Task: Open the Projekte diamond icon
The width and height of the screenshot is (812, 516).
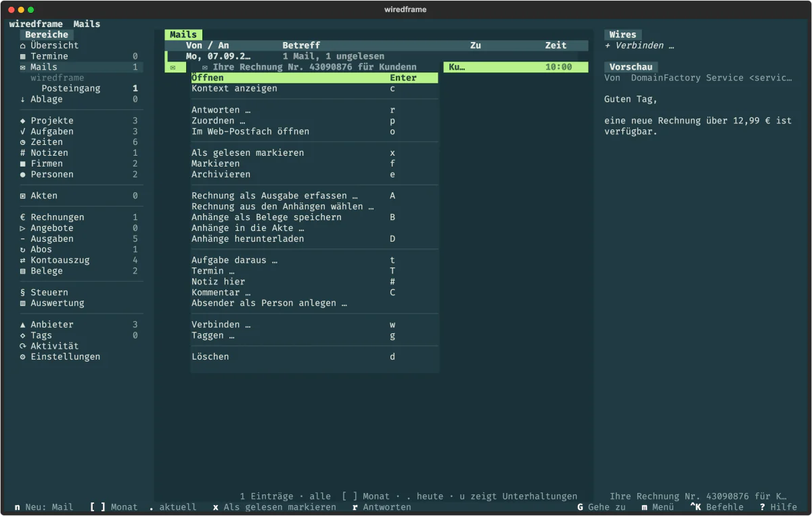Action: [x=22, y=121]
